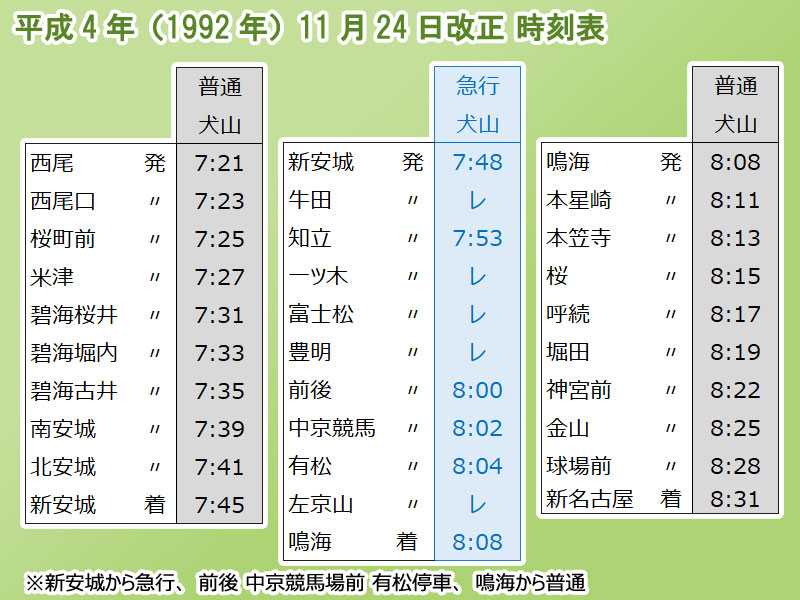
Task: Select the 碧海桜井 station name
Action: click(x=74, y=315)
